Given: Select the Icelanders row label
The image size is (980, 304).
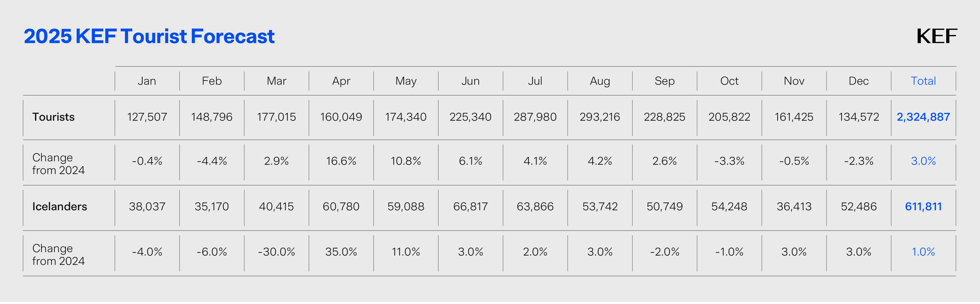Looking at the screenshot, I should tap(59, 207).
